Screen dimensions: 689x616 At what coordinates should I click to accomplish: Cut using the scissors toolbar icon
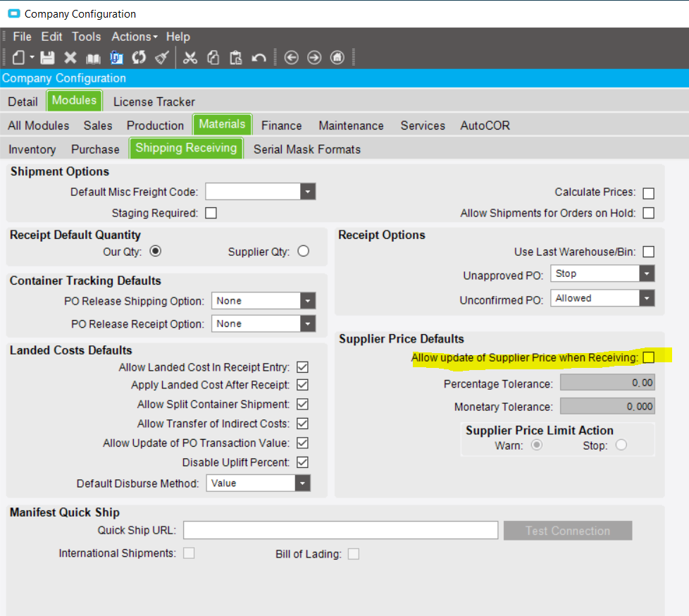pos(190,57)
